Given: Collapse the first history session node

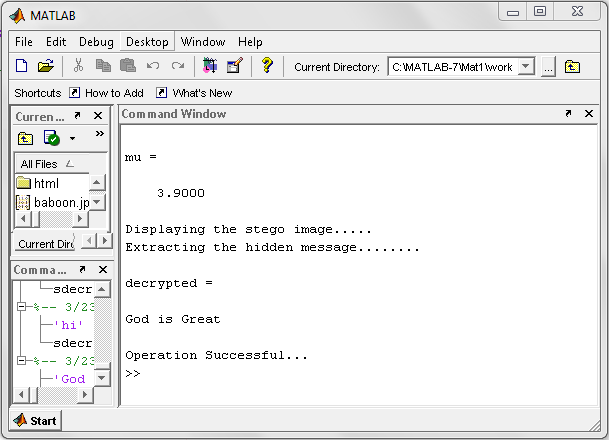Looking at the screenshot, I should tap(22, 306).
